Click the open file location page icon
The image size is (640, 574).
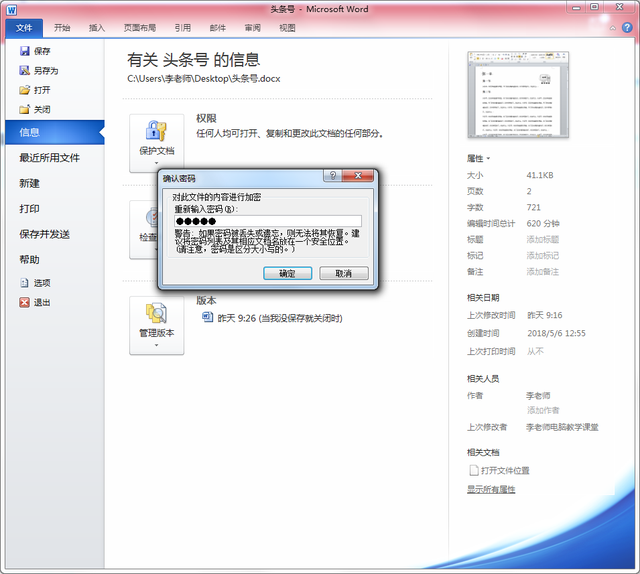(x=473, y=470)
